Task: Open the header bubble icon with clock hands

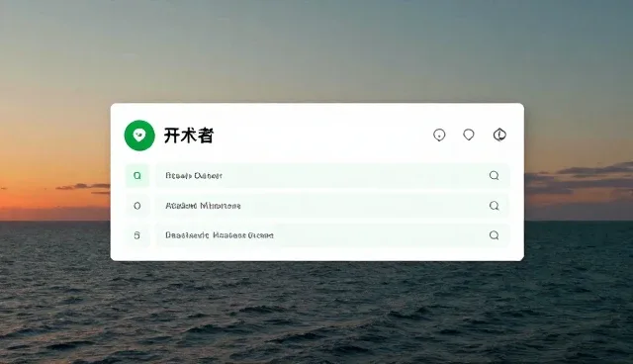Action: (499, 135)
